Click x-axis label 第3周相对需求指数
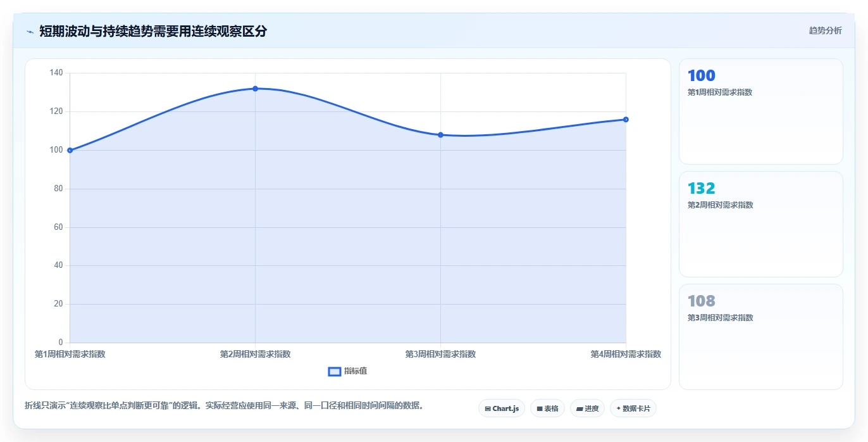Screen dimensions: 868x442 click(440, 354)
